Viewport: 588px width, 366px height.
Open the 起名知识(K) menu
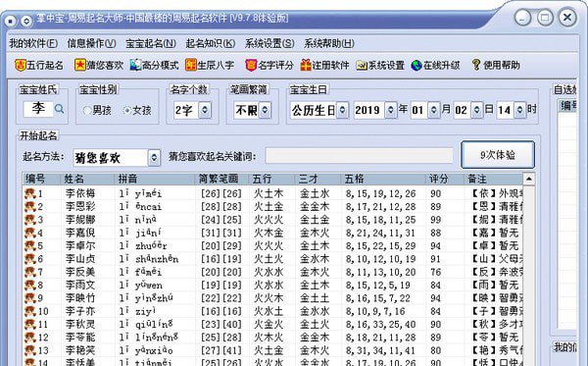211,43
